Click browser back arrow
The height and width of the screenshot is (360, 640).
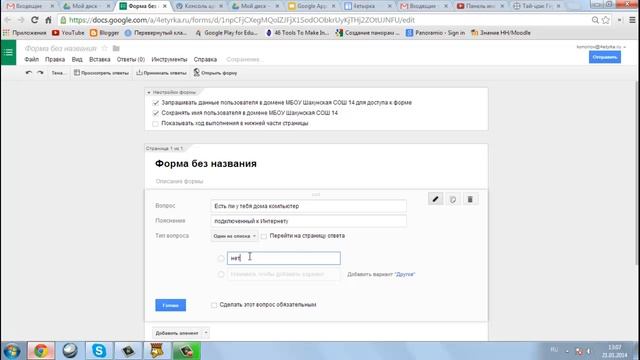tap(8, 20)
